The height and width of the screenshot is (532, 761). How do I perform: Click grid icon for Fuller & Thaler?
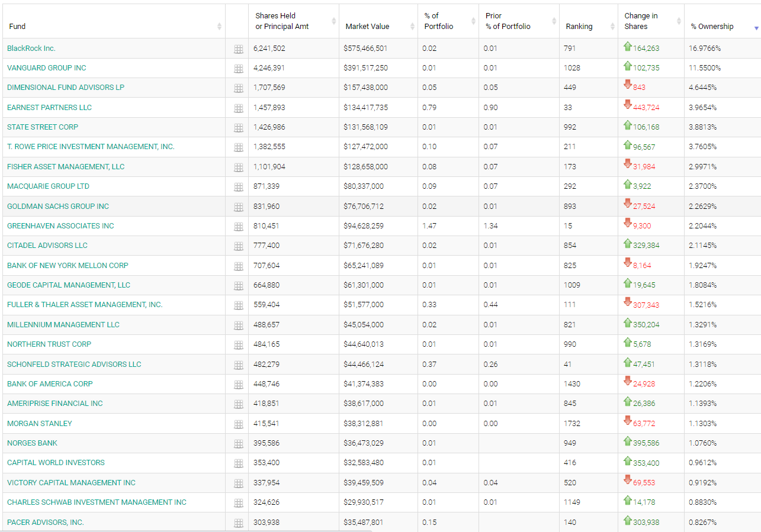tap(239, 305)
